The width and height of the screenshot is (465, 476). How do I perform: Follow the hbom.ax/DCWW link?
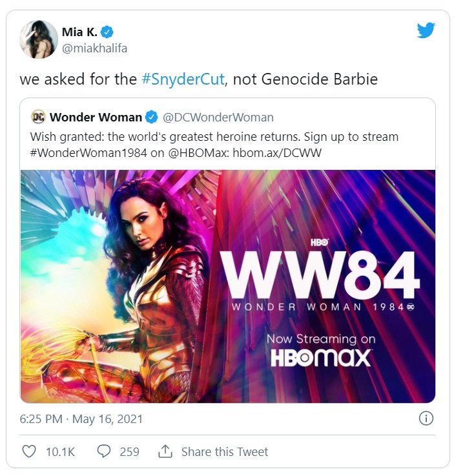277,152
